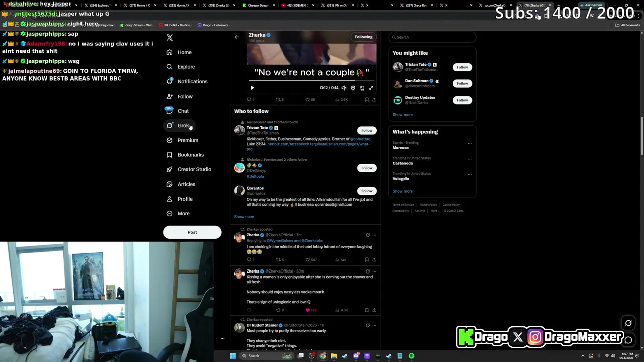644x362 pixels.
Task: Click the Windows Start button
Action: 233,356
